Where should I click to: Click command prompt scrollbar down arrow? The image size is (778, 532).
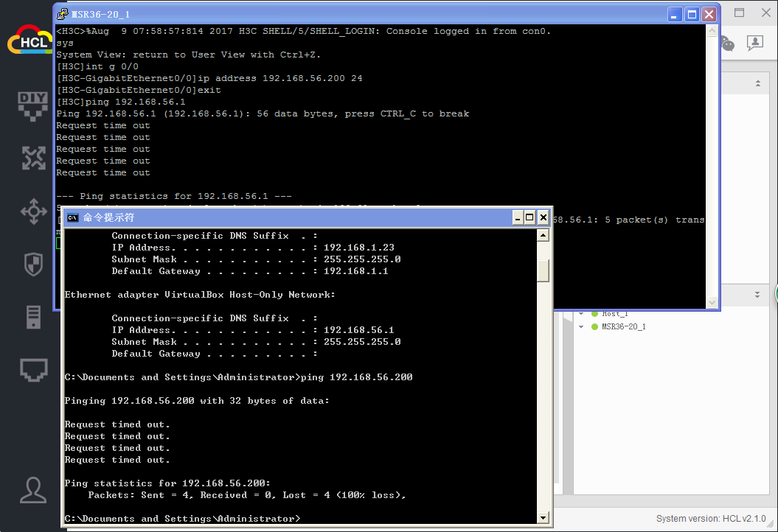click(543, 517)
